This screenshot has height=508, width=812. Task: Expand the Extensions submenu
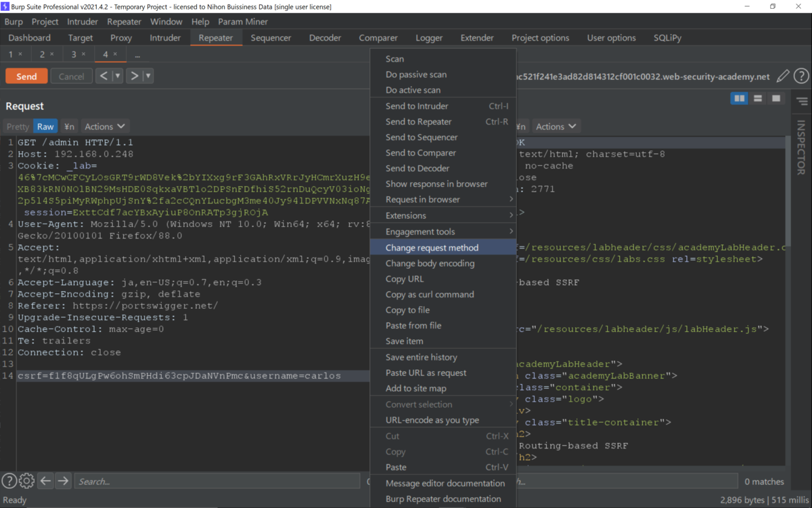[x=443, y=215]
